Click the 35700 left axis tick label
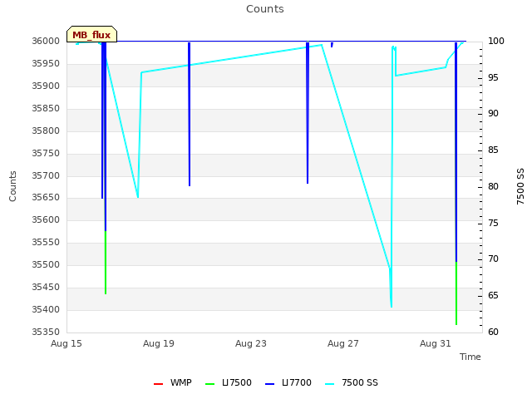The image size is (532, 399). click(46, 175)
